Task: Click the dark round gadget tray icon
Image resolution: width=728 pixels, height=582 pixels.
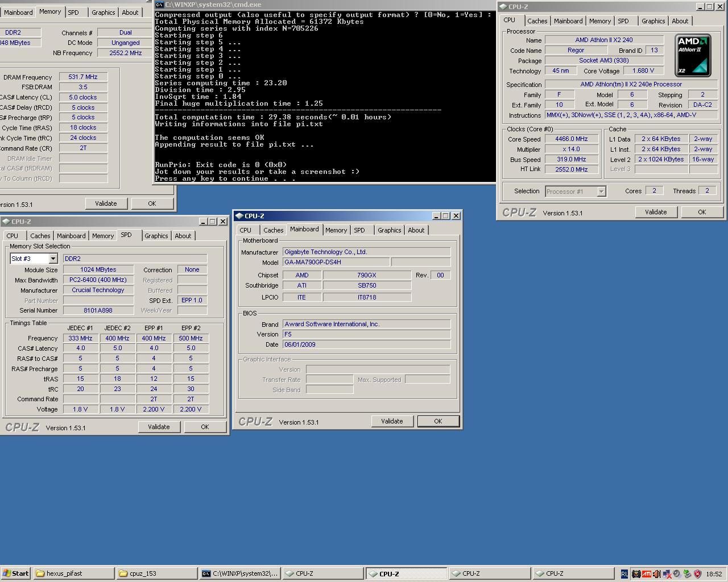Action: 636,574
